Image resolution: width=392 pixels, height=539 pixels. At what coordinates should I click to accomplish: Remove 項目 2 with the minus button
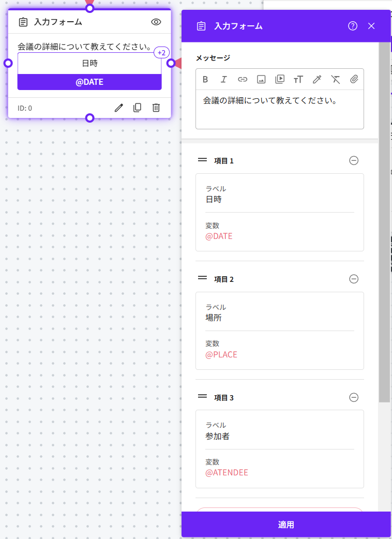(354, 279)
